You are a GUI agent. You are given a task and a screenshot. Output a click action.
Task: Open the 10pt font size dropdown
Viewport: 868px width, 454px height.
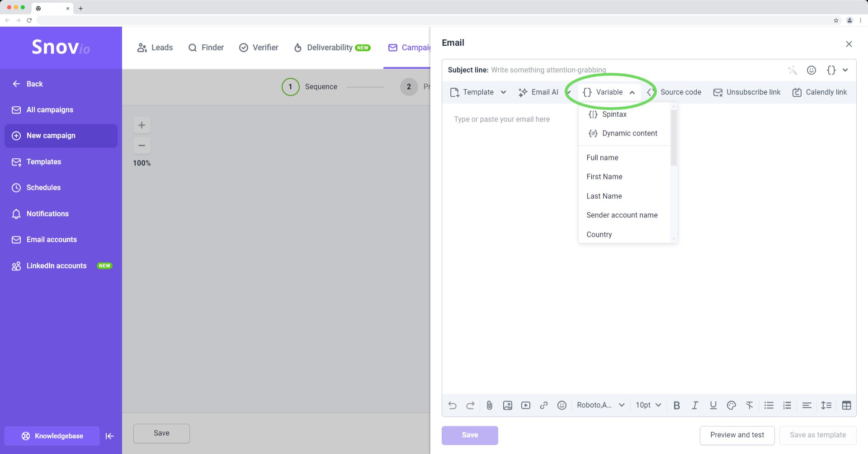[x=648, y=405]
